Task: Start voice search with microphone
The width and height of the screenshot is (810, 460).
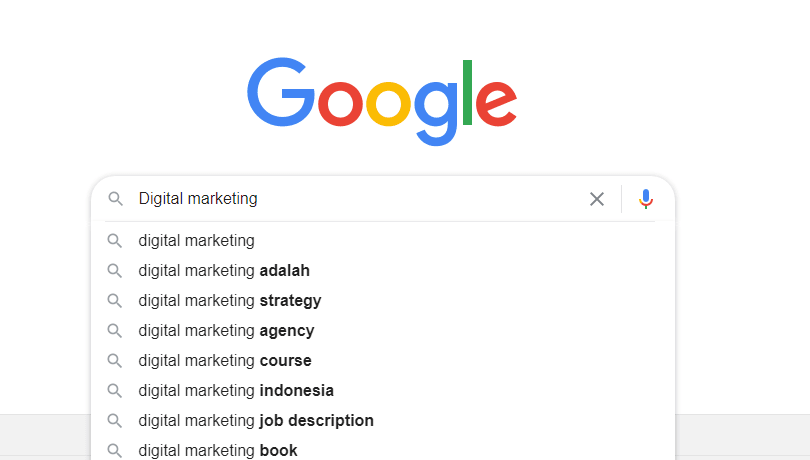Action: (646, 199)
